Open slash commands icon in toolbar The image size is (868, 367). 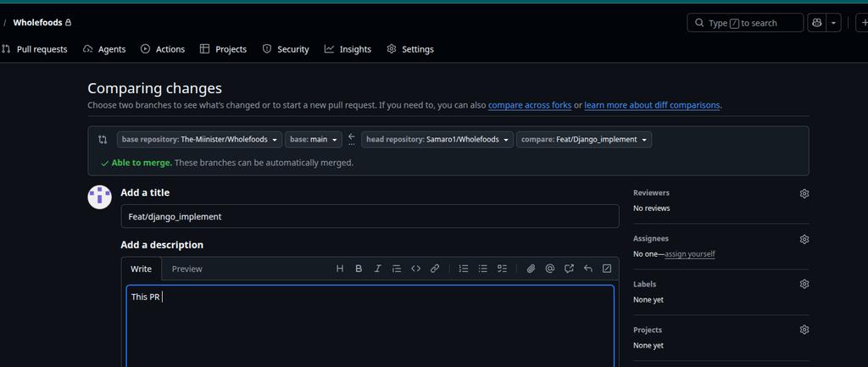click(x=607, y=269)
